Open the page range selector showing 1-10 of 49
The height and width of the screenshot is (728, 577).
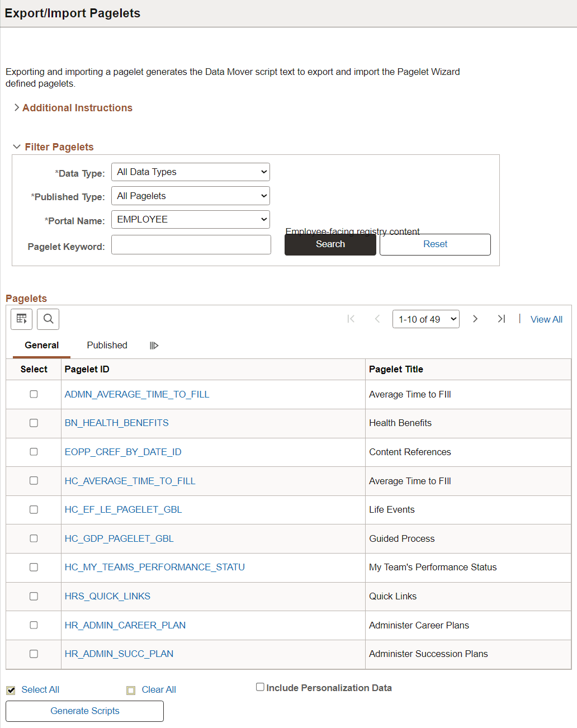coord(425,319)
